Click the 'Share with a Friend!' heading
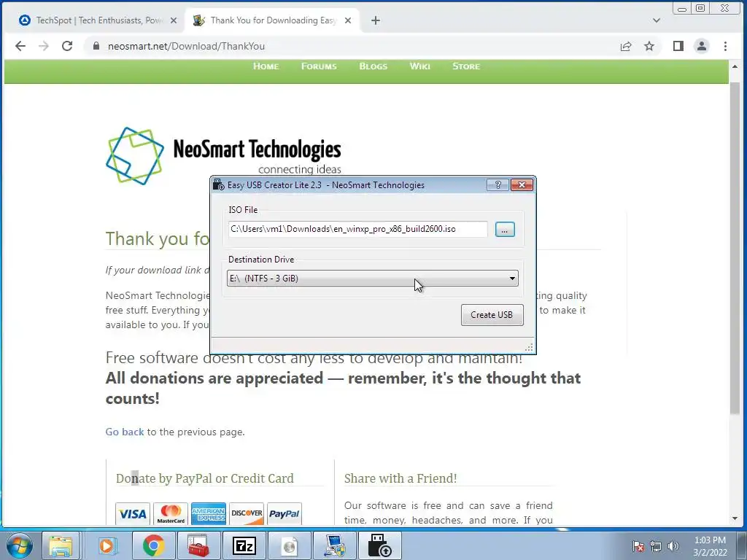The height and width of the screenshot is (560, 747). click(x=400, y=478)
